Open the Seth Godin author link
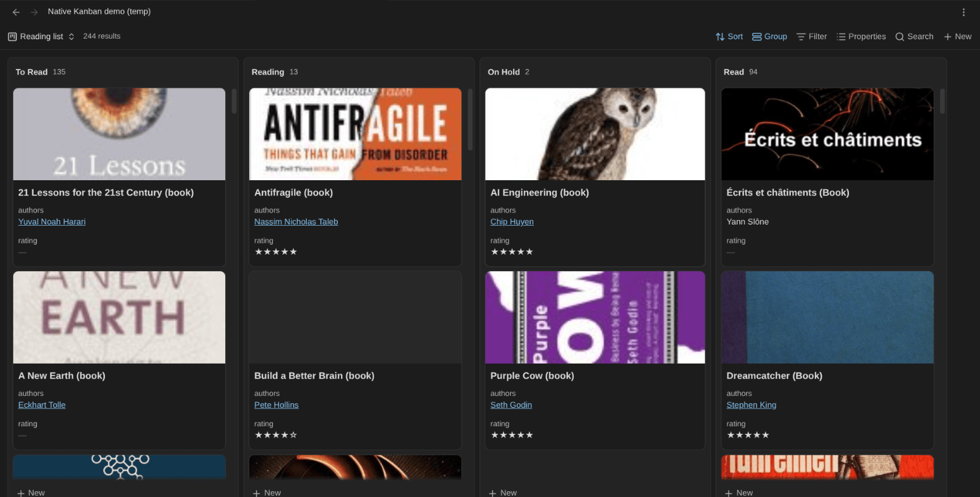The width and height of the screenshot is (980, 497). [511, 405]
